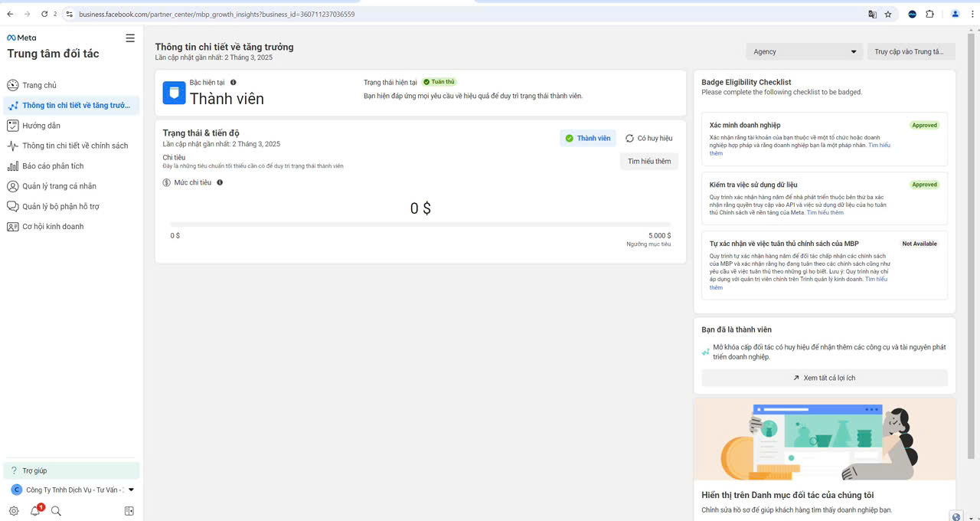Bookmark this page with the star icon

click(888, 14)
